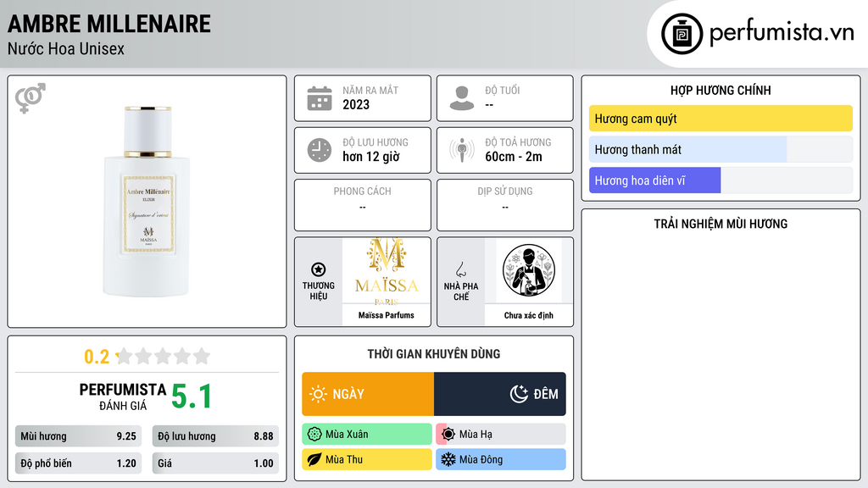The width and height of the screenshot is (868, 488).
Task: Click the perfumer illustration for Chưa xác định
Action: click(x=528, y=270)
